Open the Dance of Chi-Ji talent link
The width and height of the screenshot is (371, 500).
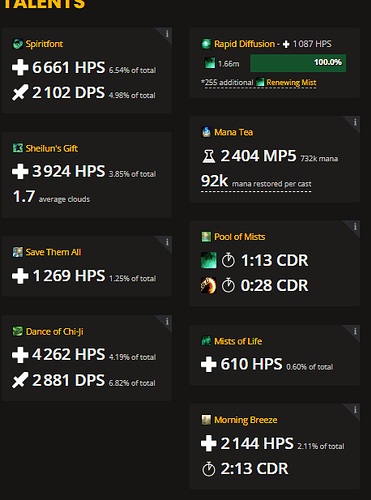[x=55, y=332]
